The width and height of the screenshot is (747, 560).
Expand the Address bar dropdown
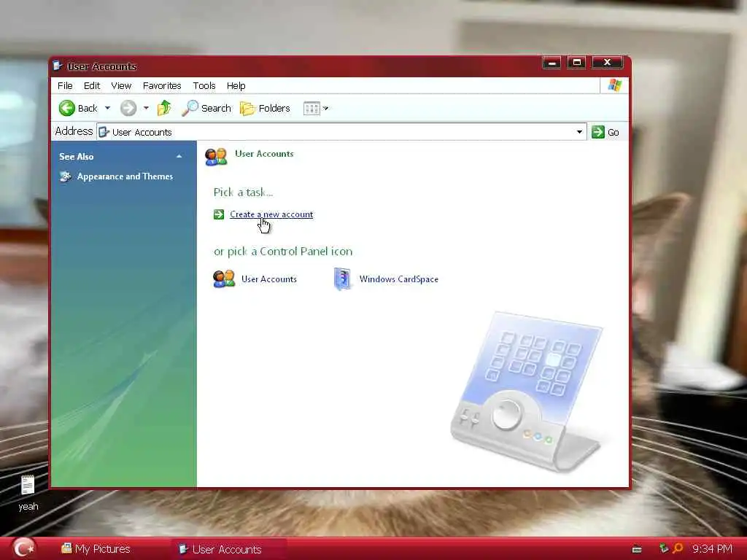click(579, 132)
